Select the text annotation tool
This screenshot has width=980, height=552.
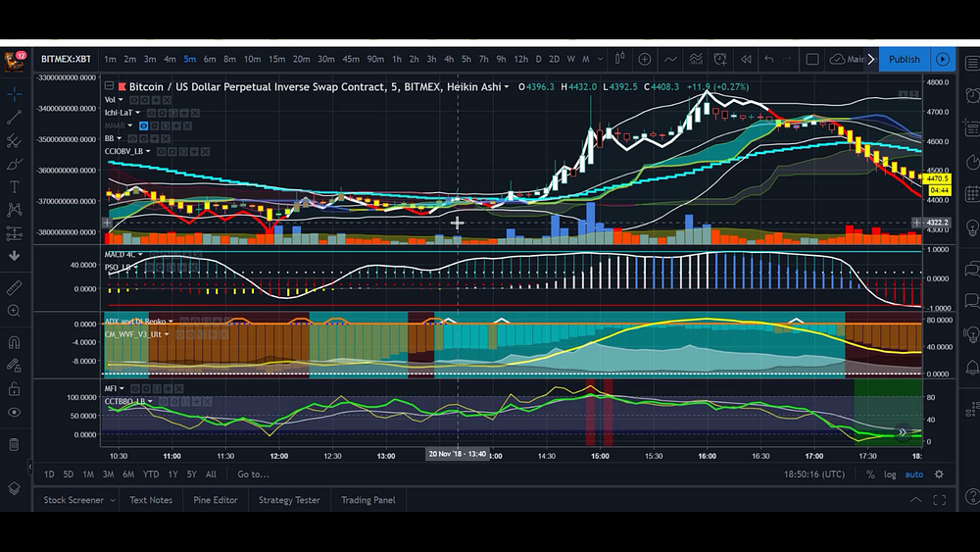[x=15, y=187]
